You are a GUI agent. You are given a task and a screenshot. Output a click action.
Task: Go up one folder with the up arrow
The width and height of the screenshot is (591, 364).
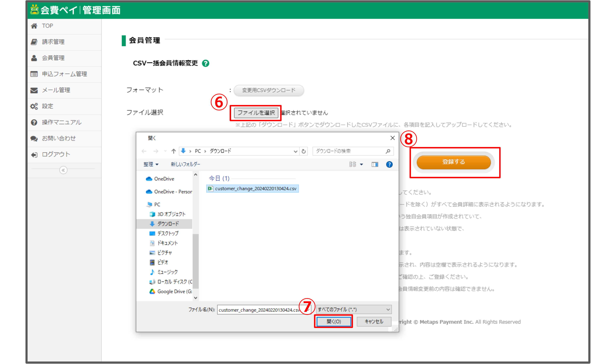173,151
